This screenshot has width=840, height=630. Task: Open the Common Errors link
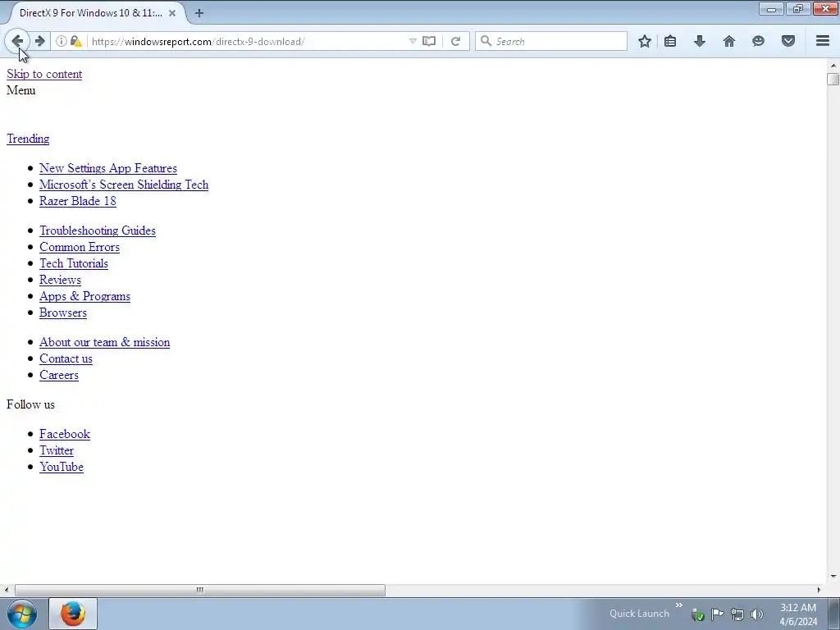(80, 247)
